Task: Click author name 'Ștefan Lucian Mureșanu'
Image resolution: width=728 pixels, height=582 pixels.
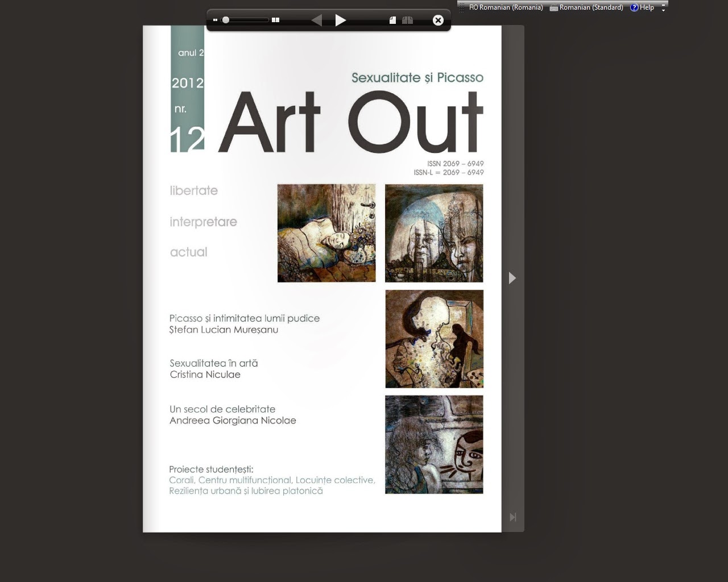Action: click(x=224, y=330)
